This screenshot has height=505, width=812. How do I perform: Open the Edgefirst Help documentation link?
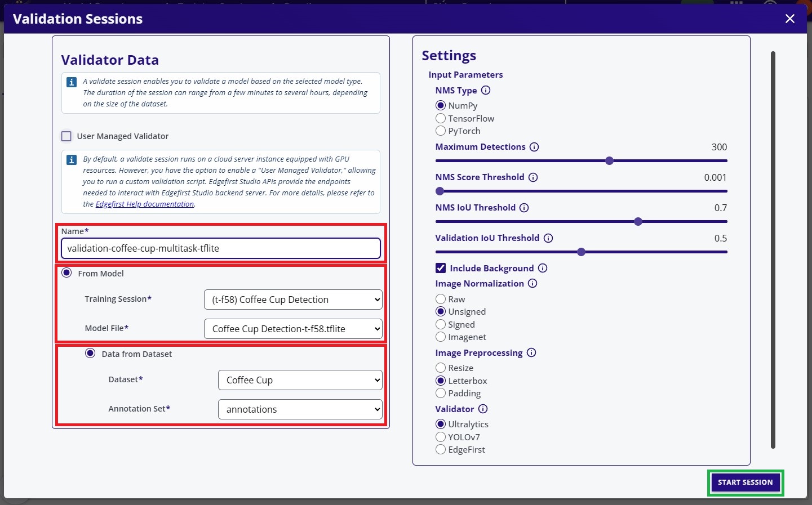click(x=144, y=204)
